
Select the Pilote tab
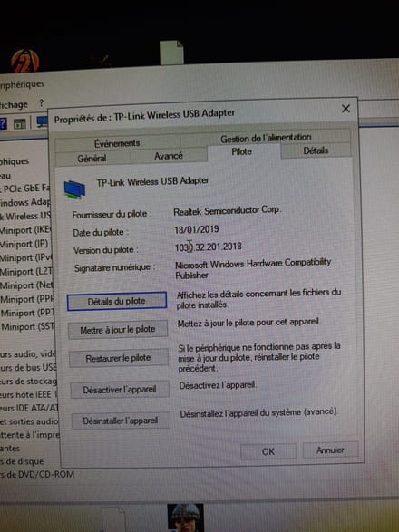(242, 151)
